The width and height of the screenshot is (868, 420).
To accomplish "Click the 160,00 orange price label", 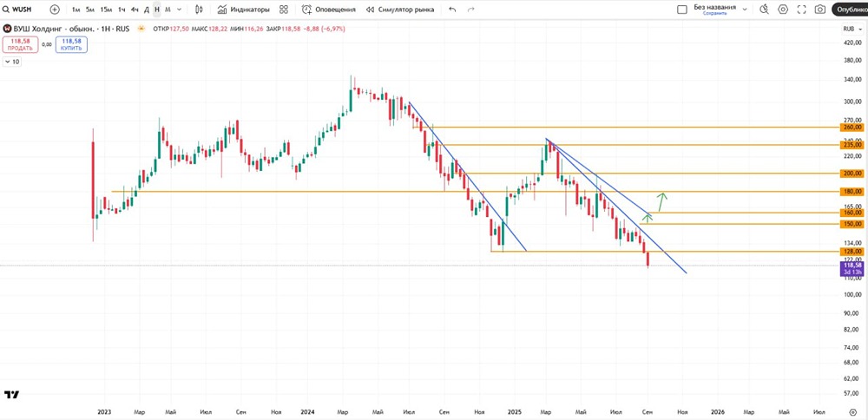I will 852,213.
